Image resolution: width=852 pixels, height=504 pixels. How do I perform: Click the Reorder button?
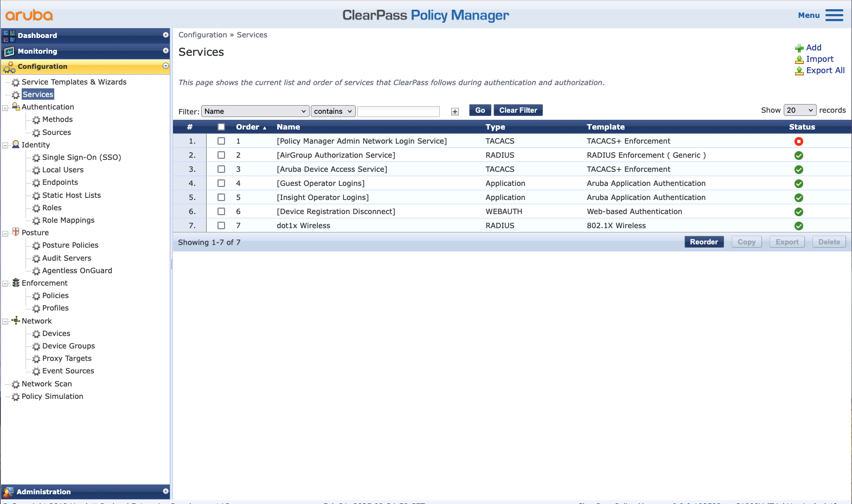tap(704, 242)
